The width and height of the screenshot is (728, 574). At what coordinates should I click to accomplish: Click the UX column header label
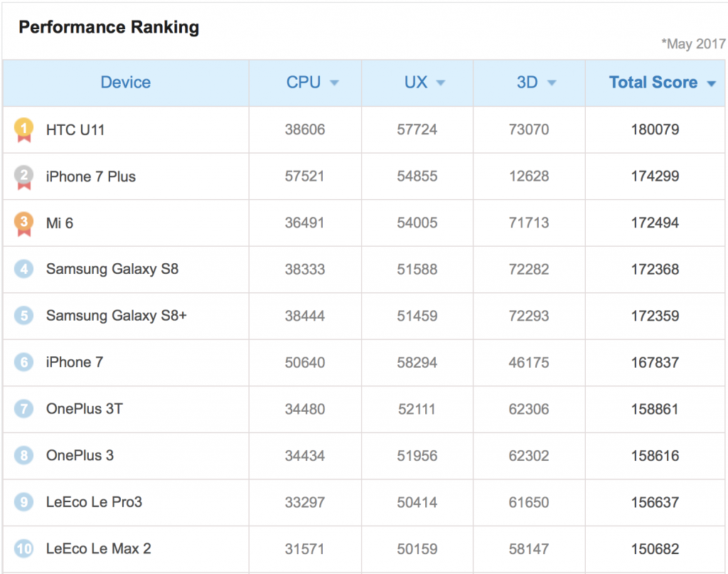click(416, 83)
